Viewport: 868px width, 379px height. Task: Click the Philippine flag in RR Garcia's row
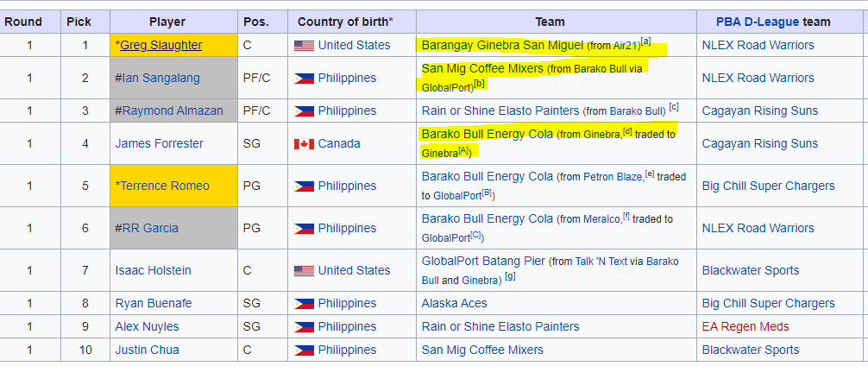[304, 228]
